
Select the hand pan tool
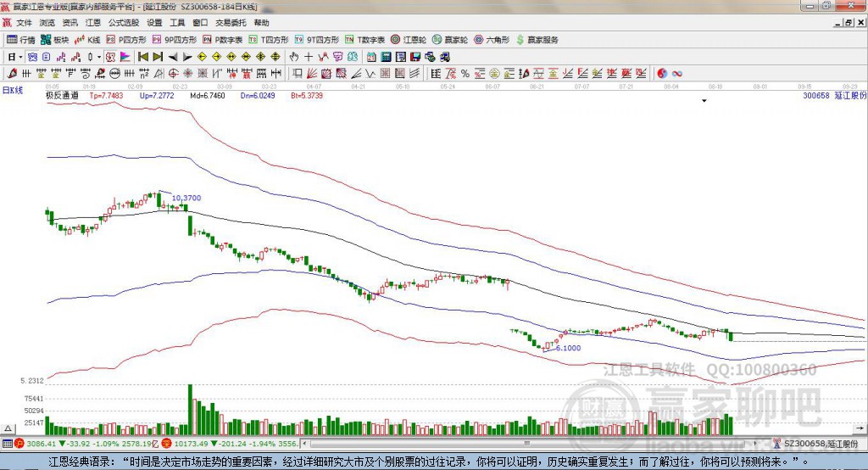[x=294, y=57]
